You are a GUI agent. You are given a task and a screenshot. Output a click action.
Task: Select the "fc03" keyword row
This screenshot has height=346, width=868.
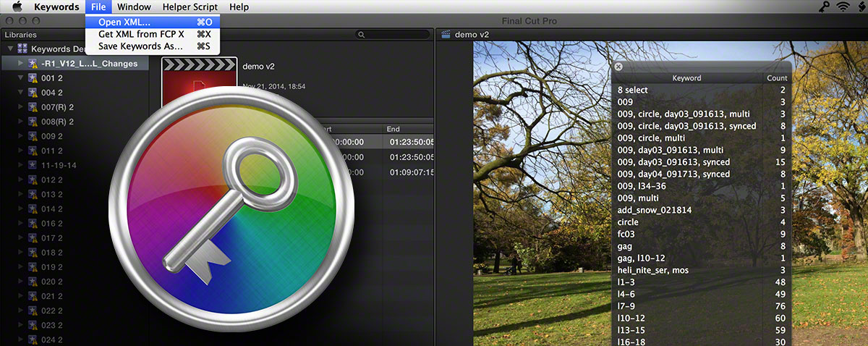point(702,234)
